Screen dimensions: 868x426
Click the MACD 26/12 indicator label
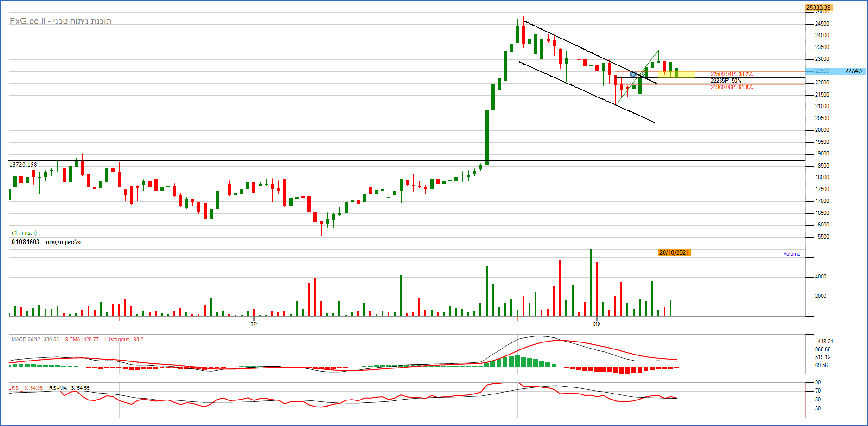tap(35, 340)
